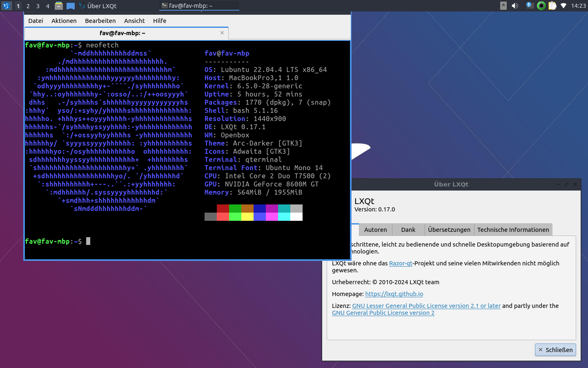Open the Ansicht menu
This screenshot has width=588, height=368.
[134, 21]
